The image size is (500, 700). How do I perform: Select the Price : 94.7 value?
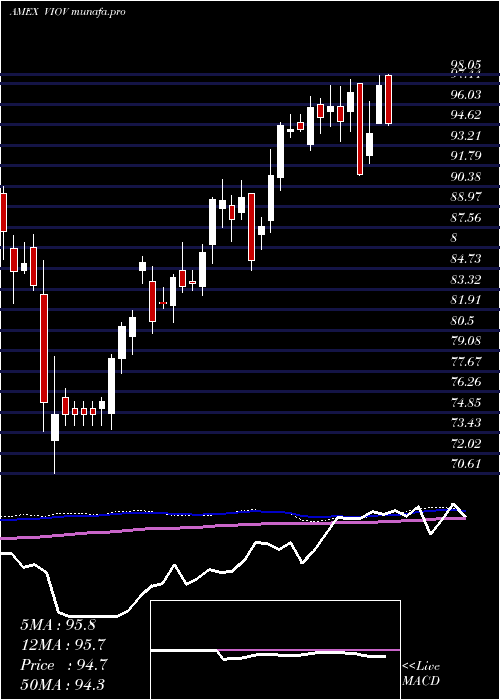tap(63, 665)
